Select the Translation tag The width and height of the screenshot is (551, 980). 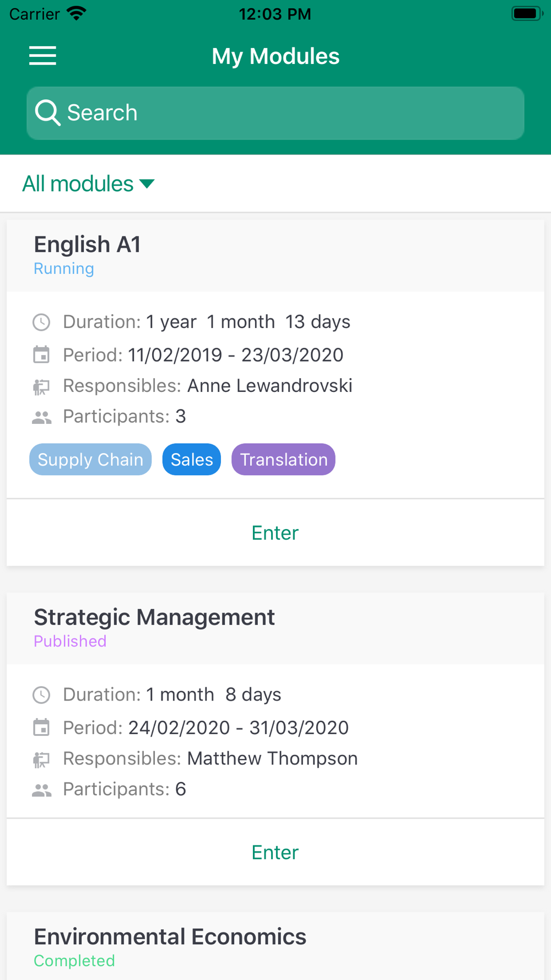(x=283, y=459)
